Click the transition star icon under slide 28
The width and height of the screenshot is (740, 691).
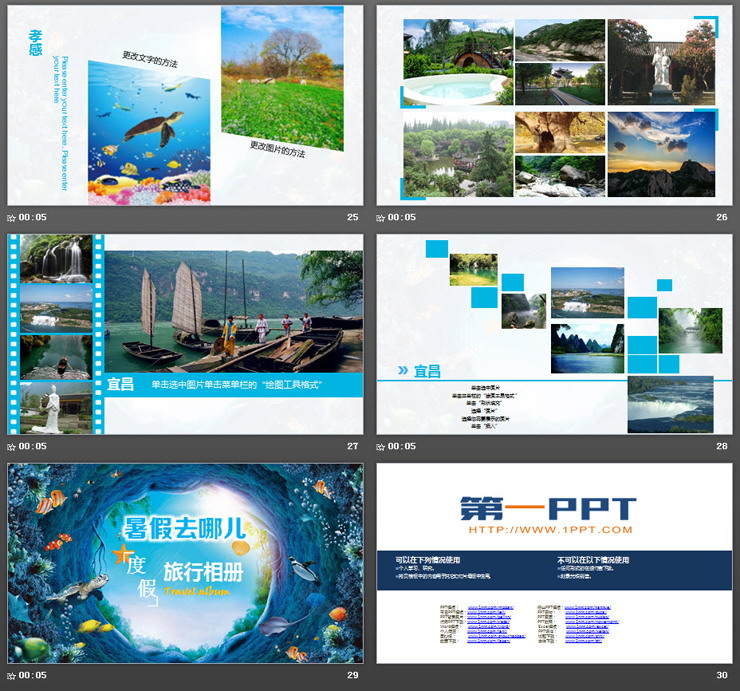pyautogui.click(x=381, y=446)
